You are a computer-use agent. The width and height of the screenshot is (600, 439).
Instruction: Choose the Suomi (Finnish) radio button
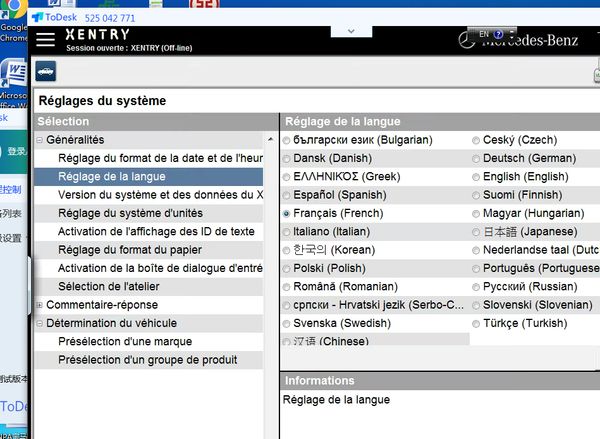click(476, 196)
